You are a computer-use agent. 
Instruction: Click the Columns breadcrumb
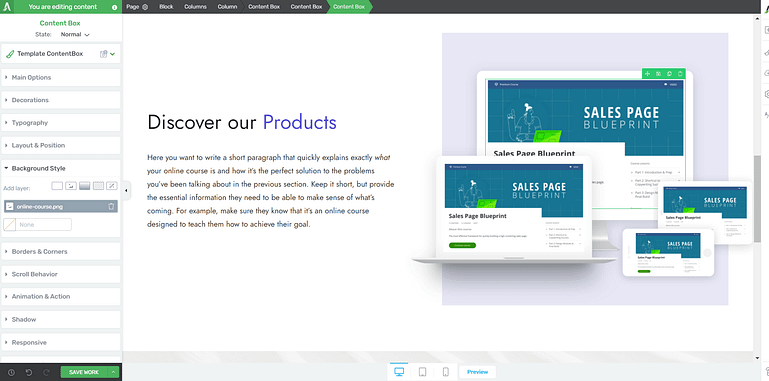click(x=195, y=7)
